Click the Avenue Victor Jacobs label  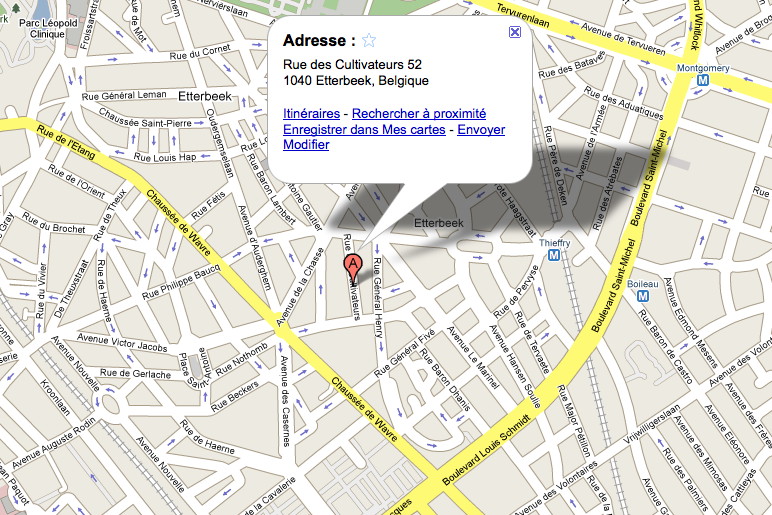[x=122, y=343]
